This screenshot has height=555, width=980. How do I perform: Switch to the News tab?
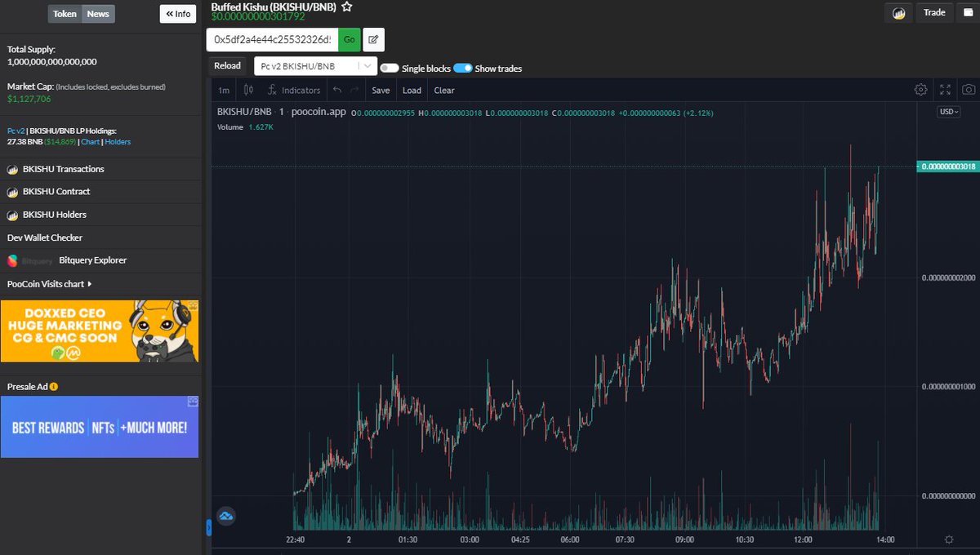(x=98, y=14)
